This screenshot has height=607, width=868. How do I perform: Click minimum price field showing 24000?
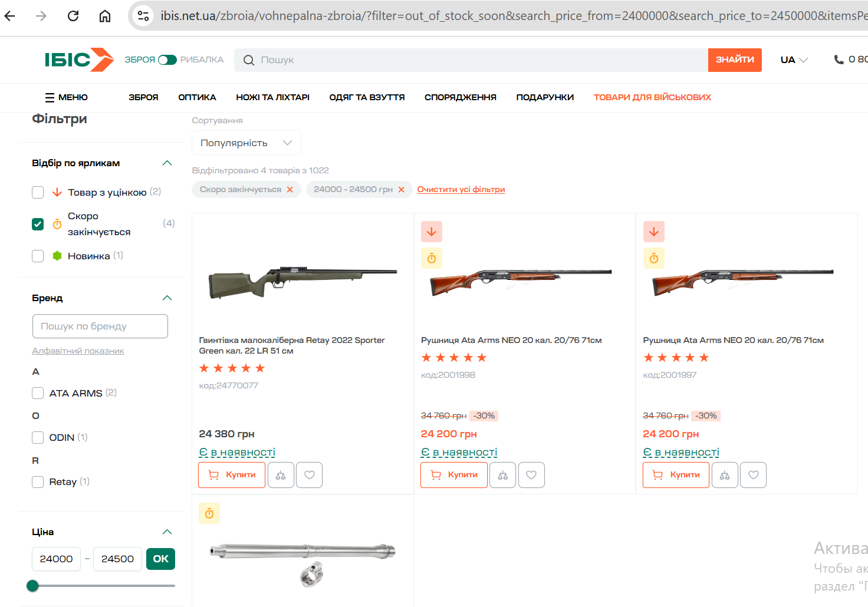(x=56, y=559)
